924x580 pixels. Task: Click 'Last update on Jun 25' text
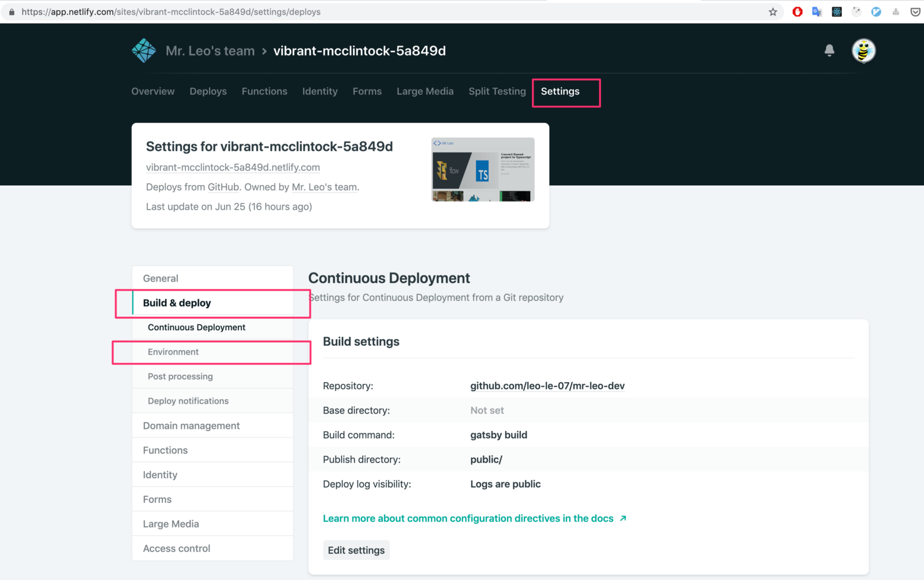pos(196,207)
